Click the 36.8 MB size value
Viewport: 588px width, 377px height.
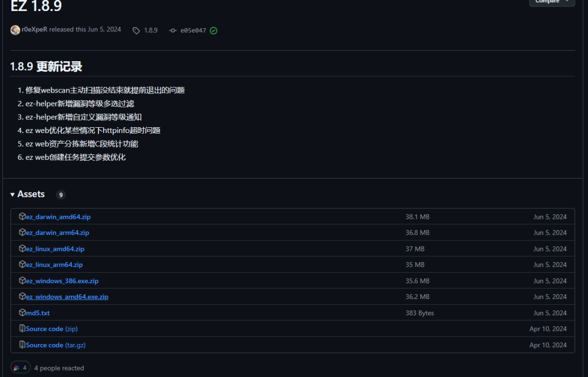click(417, 233)
